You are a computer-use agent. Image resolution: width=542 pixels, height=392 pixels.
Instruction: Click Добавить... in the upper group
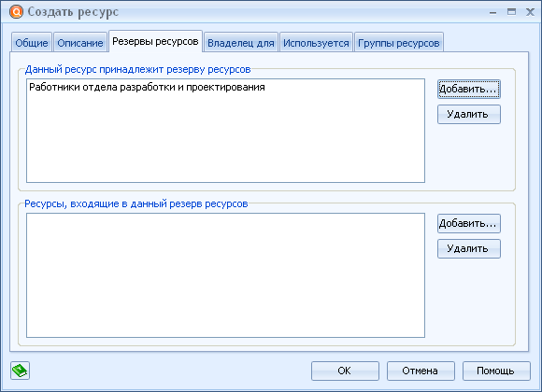pyautogui.click(x=469, y=89)
